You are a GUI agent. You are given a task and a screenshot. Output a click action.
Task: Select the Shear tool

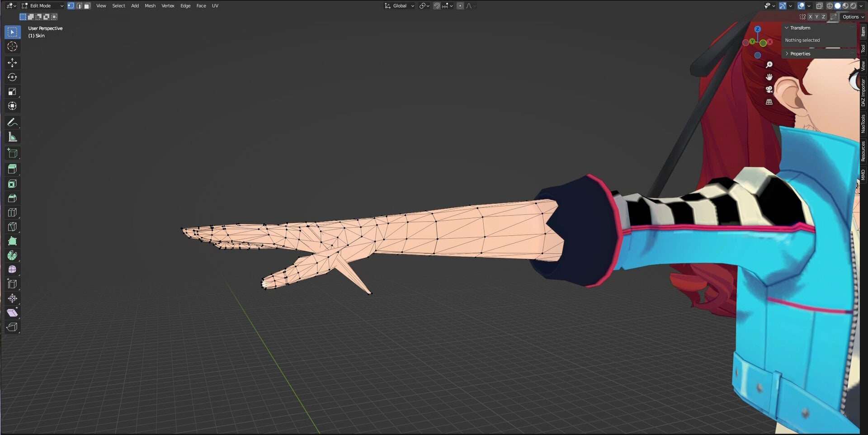(x=12, y=313)
